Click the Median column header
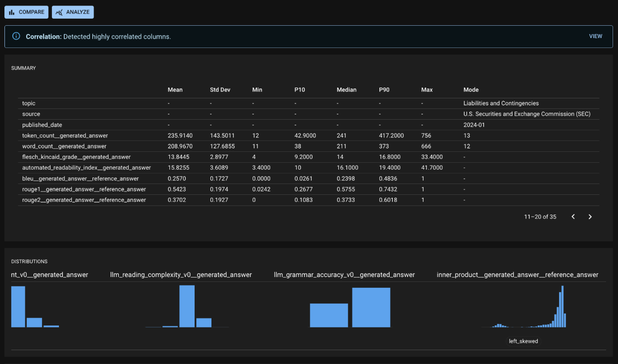Image resolution: width=618 pixels, height=364 pixels. [346, 90]
